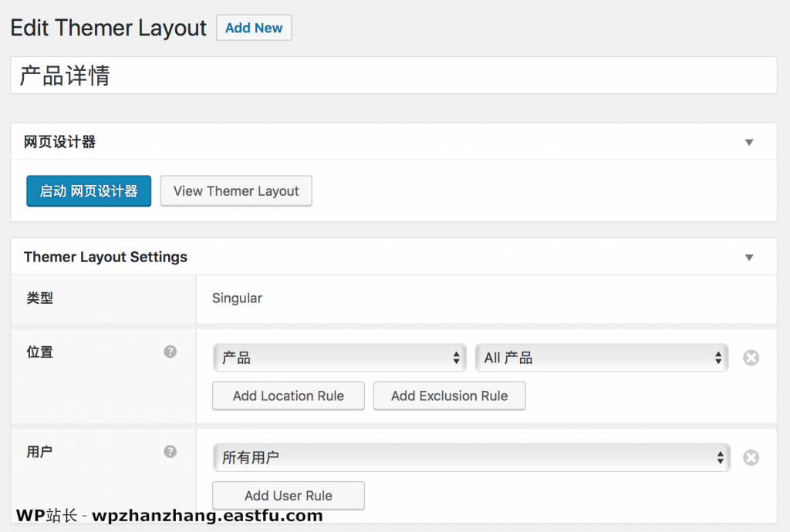Click the 网页设计器 panel header title
The image size is (790, 532).
click(60, 143)
